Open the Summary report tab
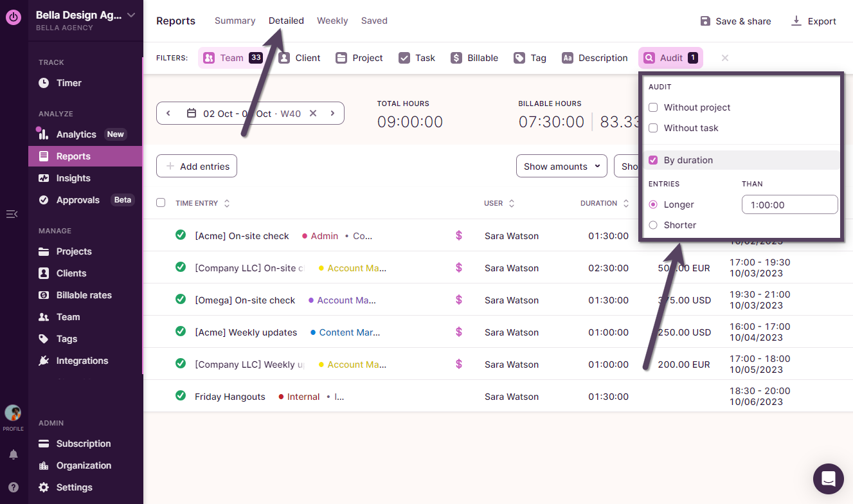853x504 pixels. tap(235, 21)
